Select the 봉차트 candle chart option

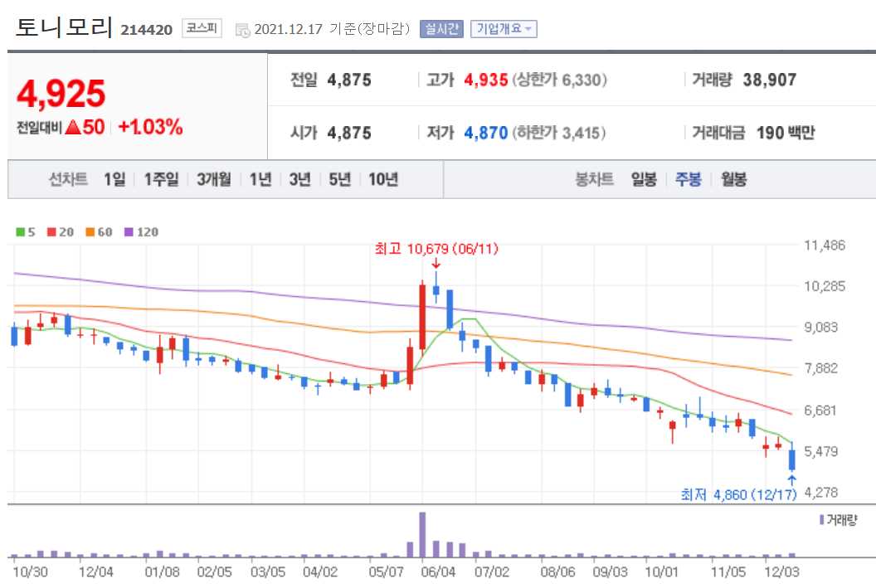click(593, 178)
